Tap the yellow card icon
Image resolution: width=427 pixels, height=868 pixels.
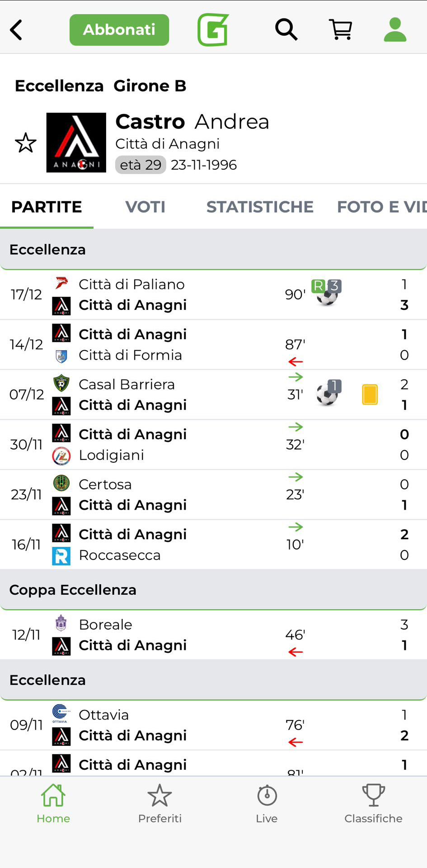coord(370,394)
